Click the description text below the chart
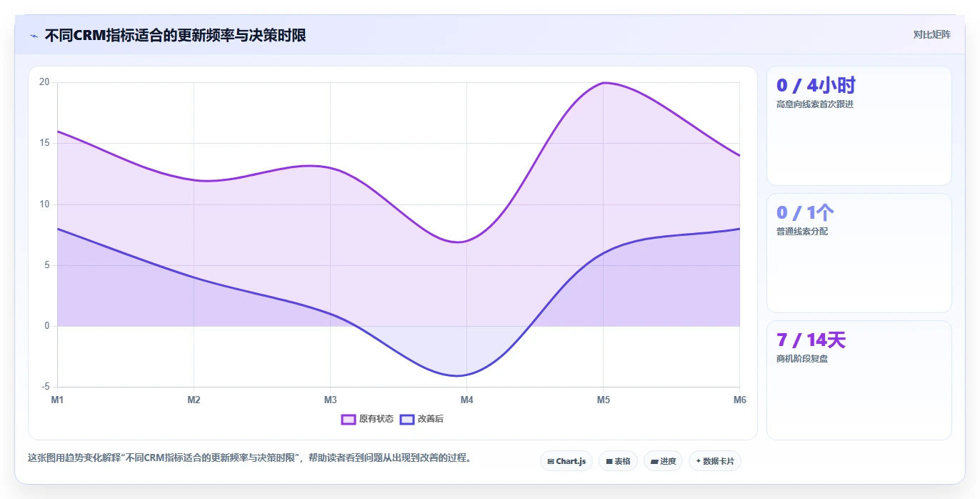The width and height of the screenshot is (980, 499). [x=250, y=458]
